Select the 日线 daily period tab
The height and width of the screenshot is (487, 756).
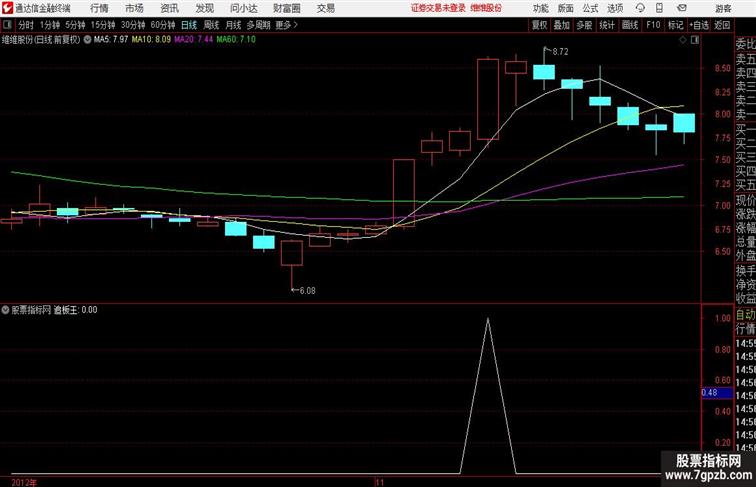189,25
